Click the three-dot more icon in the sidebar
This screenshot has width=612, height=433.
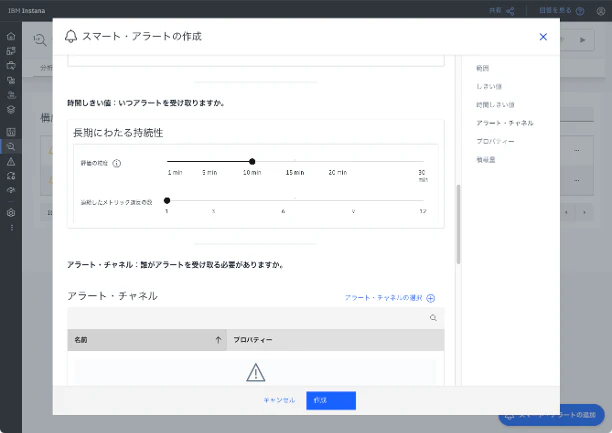click(x=12, y=228)
